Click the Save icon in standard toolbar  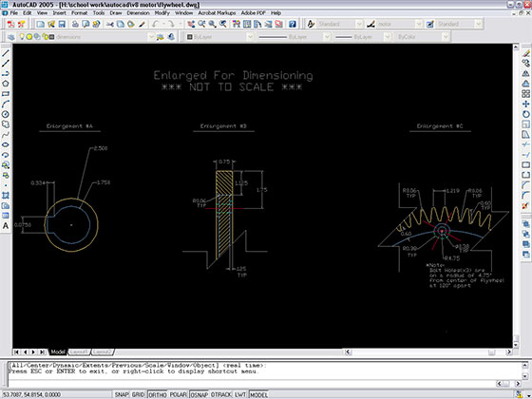pyautogui.click(x=62, y=24)
